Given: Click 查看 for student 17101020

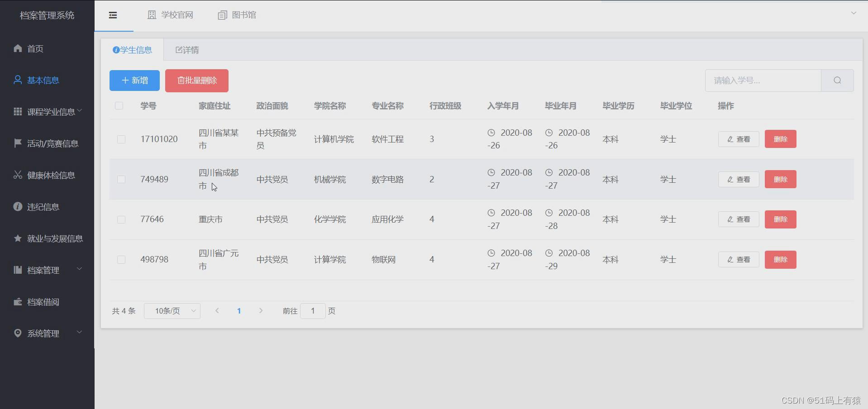Looking at the screenshot, I should tap(739, 139).
